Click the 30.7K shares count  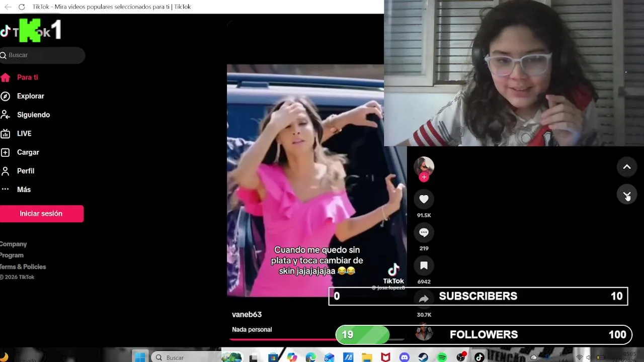pos(424,315)
